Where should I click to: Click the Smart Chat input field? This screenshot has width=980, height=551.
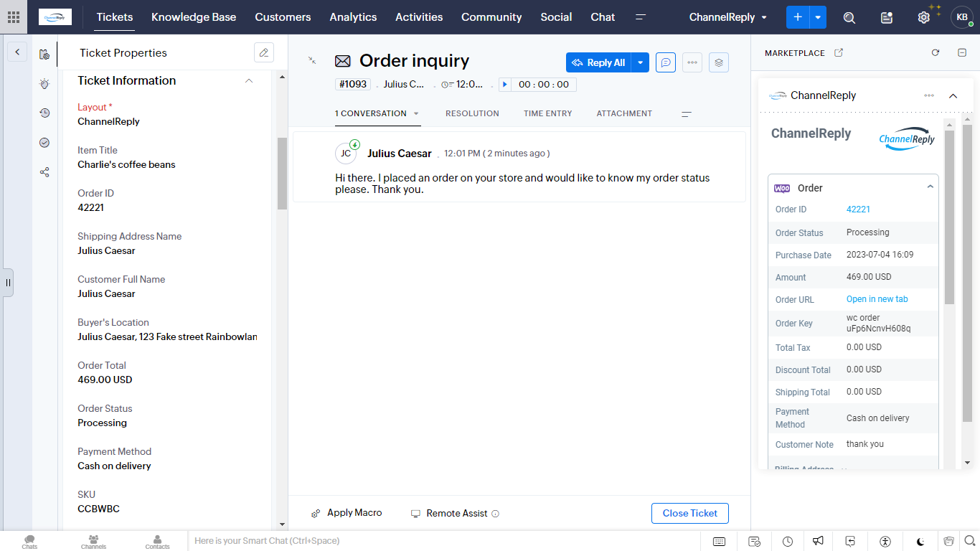[430, 541]
